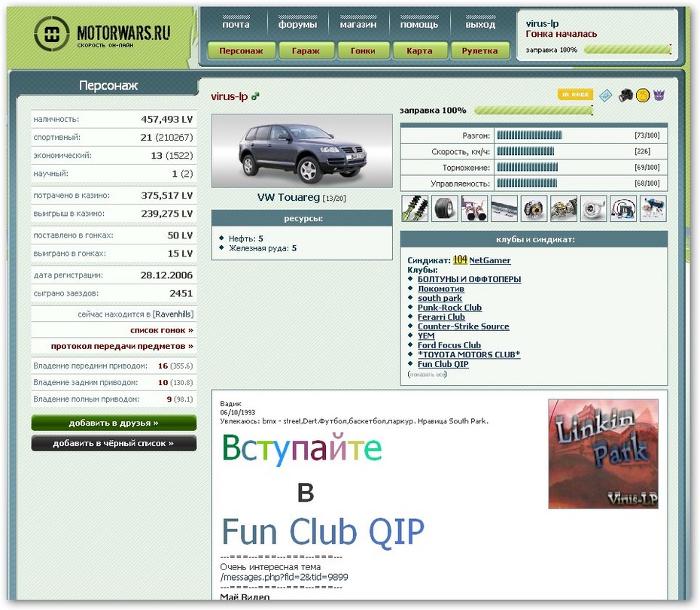Select the wiring electronics part icon

click(x=623, y=208)
